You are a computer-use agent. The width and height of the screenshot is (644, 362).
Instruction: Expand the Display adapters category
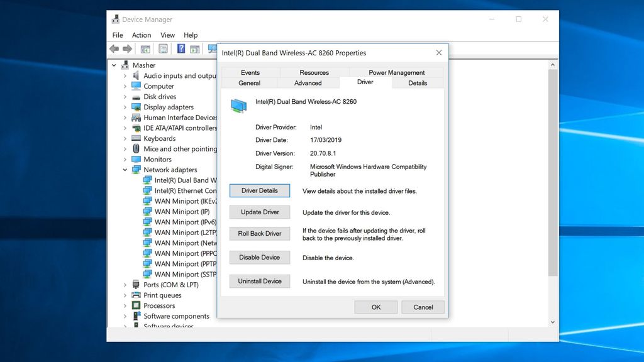(x=125, y=107)
